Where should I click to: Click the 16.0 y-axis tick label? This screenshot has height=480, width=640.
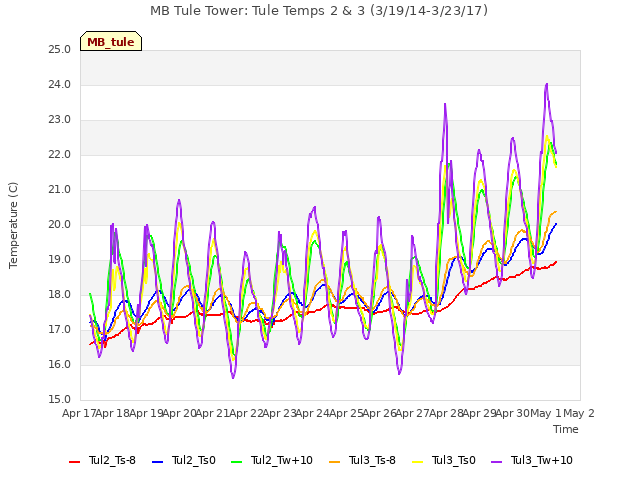point(60,365)
